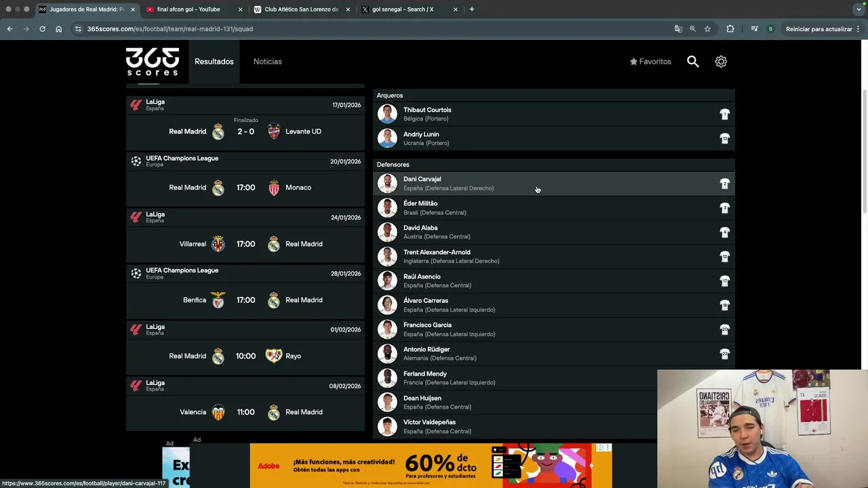The width and height of the screenshot is (868, 488).
Task: Open LaLiga header dated 24/01/2026
Action: (x=245, y=218)
